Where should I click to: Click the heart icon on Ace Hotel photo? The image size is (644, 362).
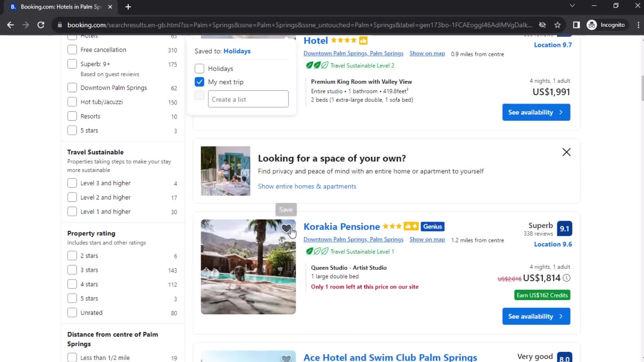click(x=286, y=358)
